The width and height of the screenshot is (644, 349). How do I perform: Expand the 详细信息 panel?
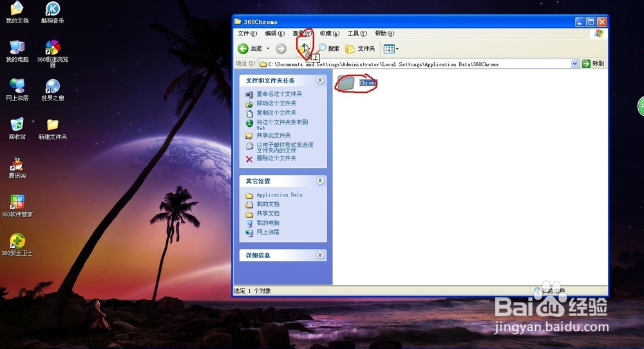coord(320,255)
